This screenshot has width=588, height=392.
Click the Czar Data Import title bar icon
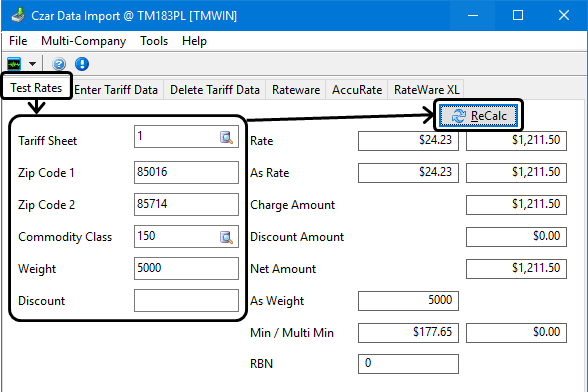point(18,16)
